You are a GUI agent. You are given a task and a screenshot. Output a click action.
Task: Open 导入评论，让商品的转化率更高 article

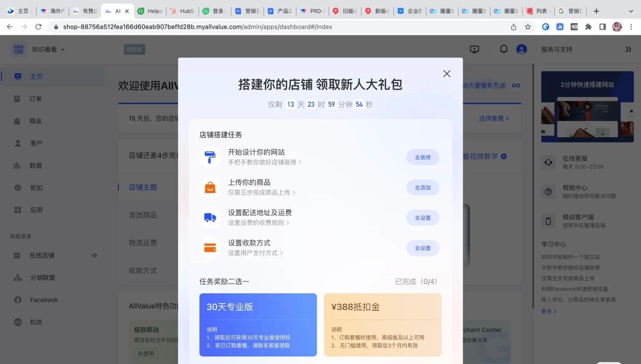click(x=578, y=300)
